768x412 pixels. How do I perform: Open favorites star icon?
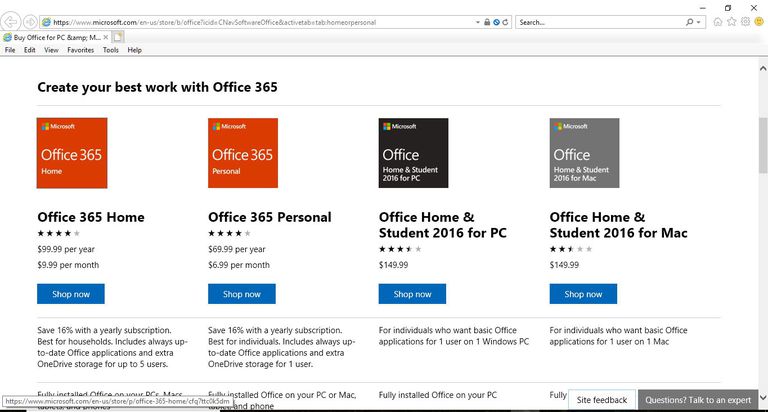click(x=732, y=22)
